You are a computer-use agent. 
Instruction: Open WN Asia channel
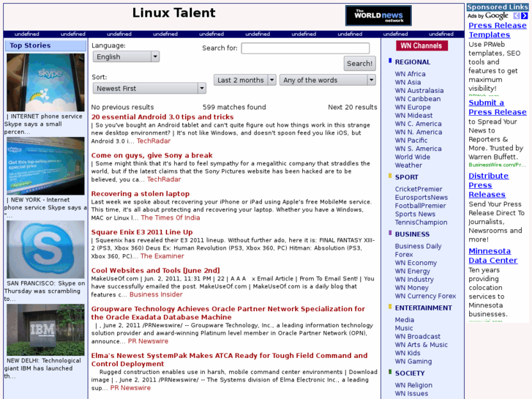click(x=408, y=82)
